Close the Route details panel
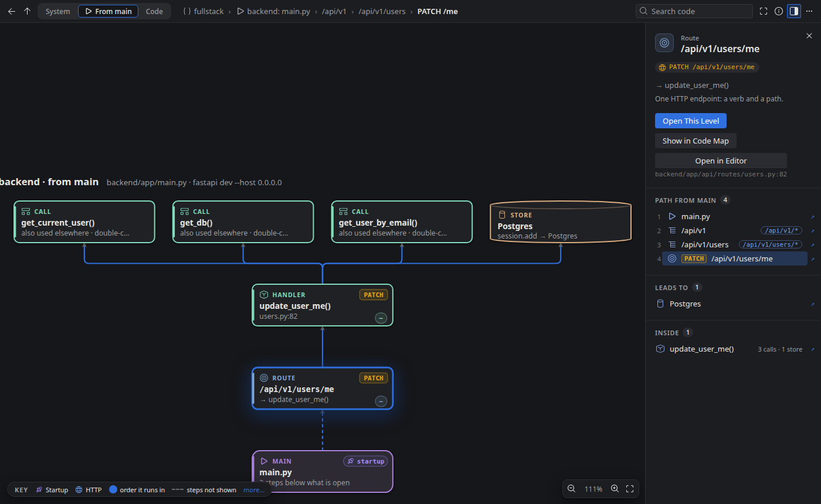The image size is (821, 504). tap(809, 36)
